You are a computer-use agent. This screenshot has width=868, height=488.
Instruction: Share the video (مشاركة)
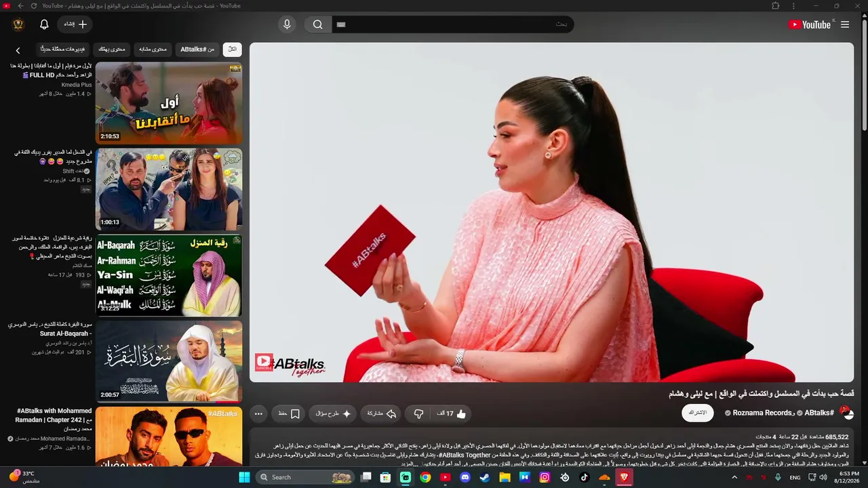[x=381, y=413]
